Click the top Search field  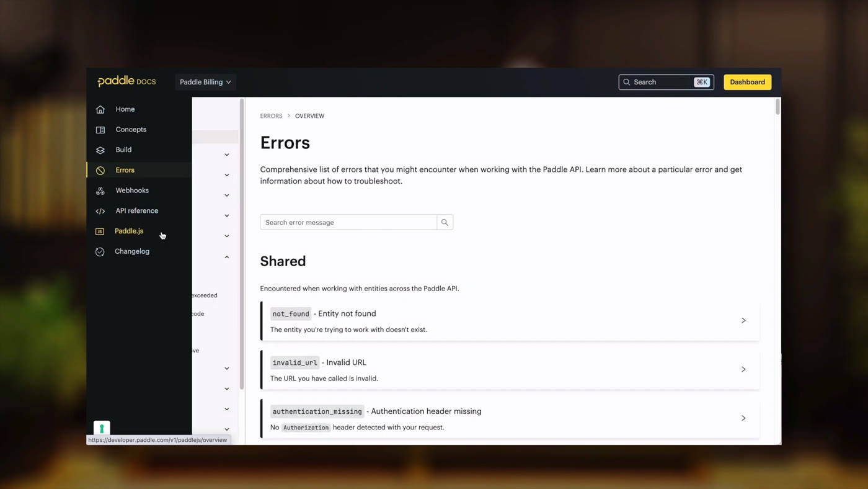click(666, 82)
